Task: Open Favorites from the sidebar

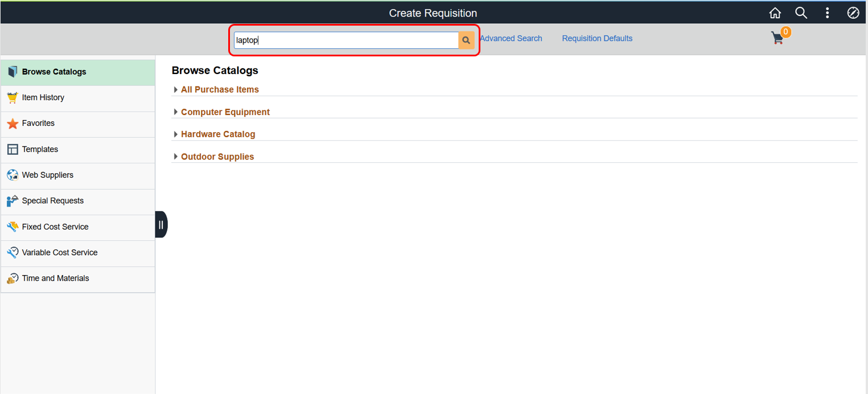Action: (x=78, y=124)
